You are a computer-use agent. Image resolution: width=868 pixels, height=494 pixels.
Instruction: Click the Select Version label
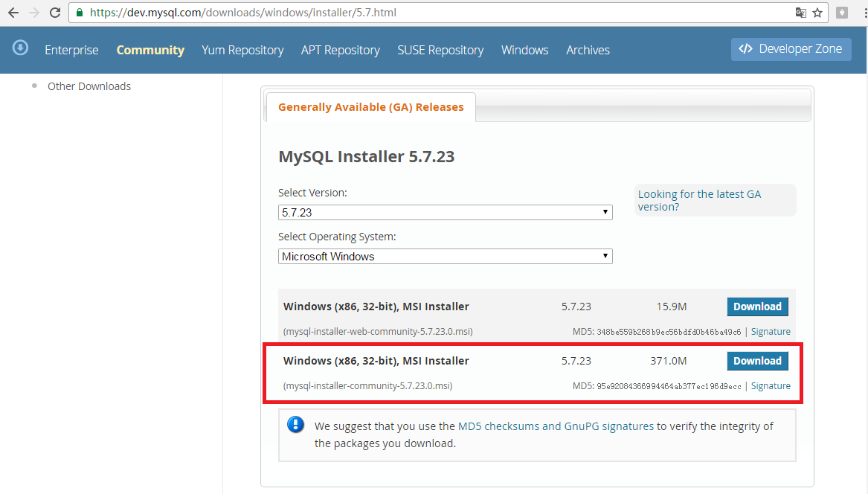click(x=313, y=193)
